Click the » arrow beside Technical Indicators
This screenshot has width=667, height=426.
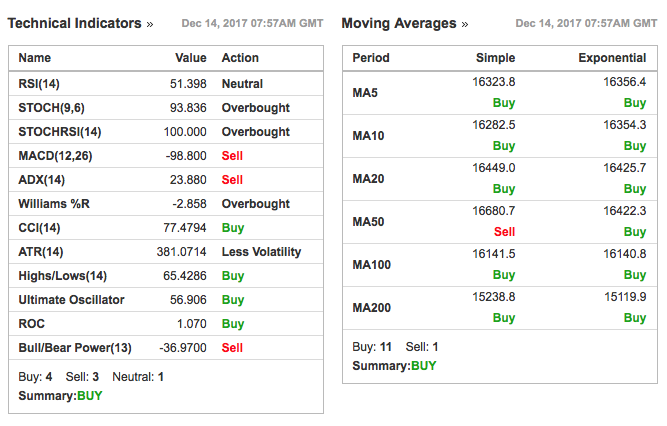tap(150, 24)
